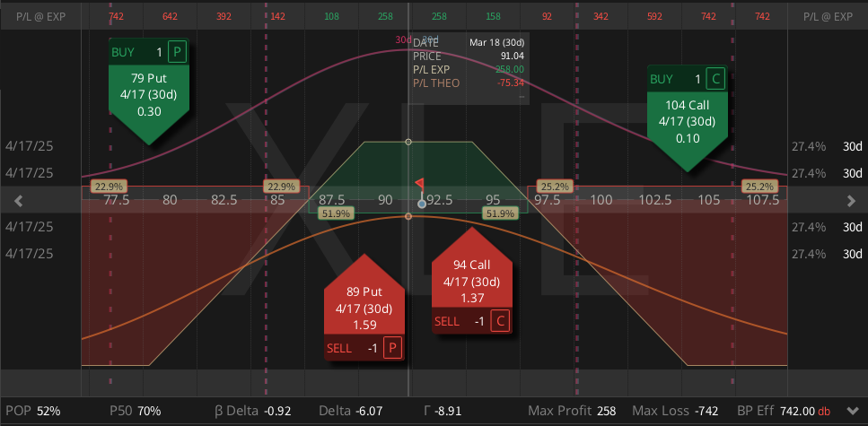The height and width of the screenshot is (426, 868).
Task: Click the P/L THEO -75.34 tooltip row
Action: [469, 83]
